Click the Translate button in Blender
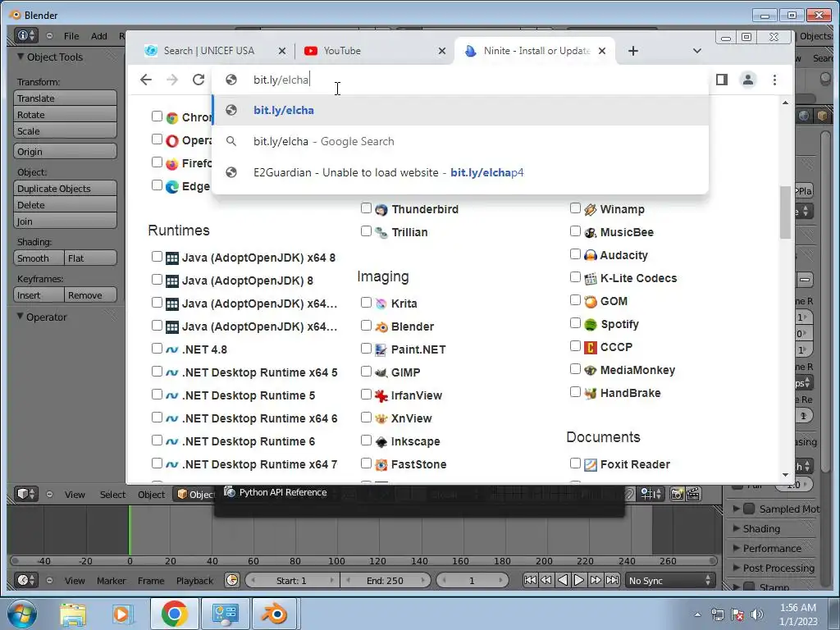 coord(65,98)
